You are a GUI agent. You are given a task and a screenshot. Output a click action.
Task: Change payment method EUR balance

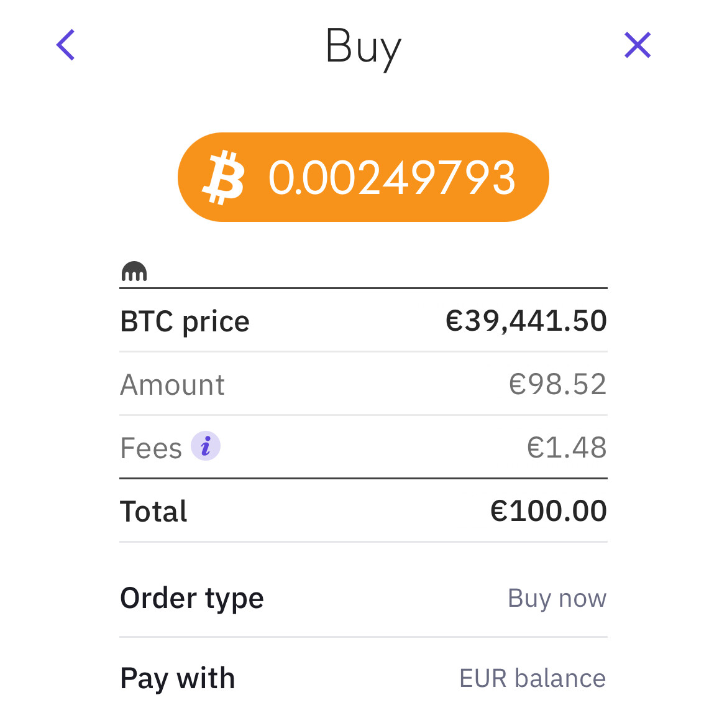coord(533,678)
